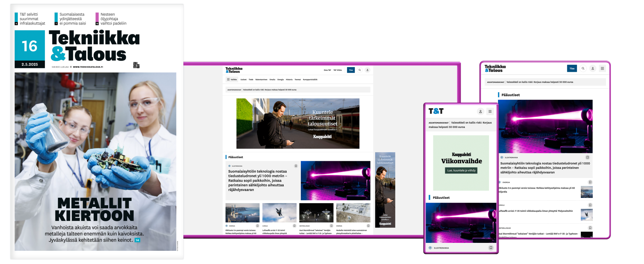Click the Pääuutiset heading on the phone view
Viewport: 644px width, 264px height.
click(441, 198)
